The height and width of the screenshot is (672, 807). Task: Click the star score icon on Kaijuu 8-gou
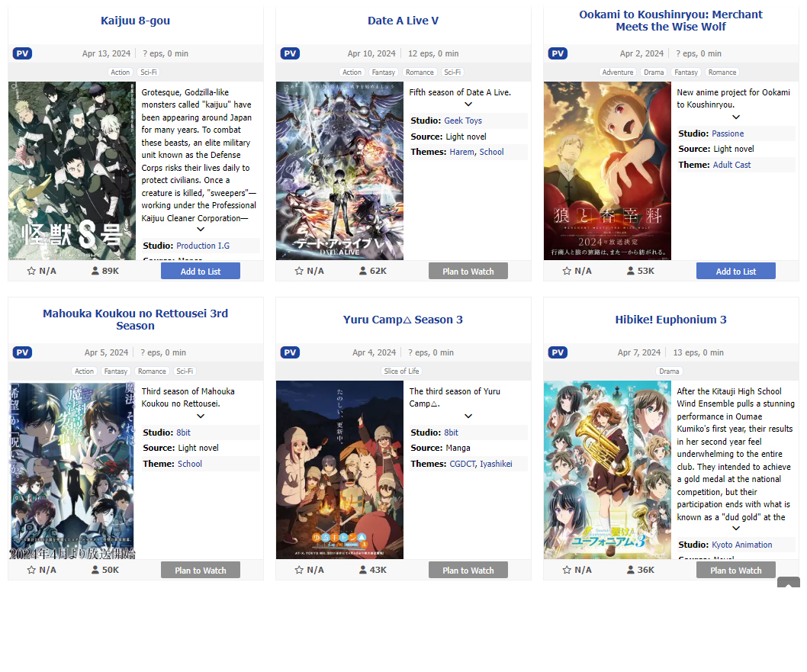[31, 271]
